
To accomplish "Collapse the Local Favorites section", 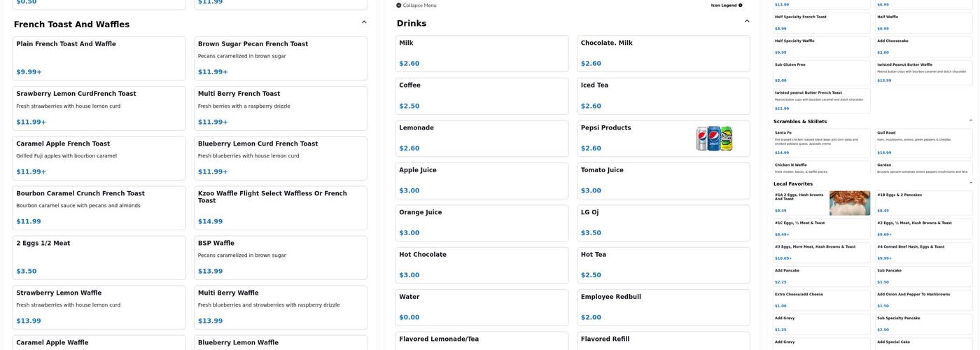I will coord(971,183).
